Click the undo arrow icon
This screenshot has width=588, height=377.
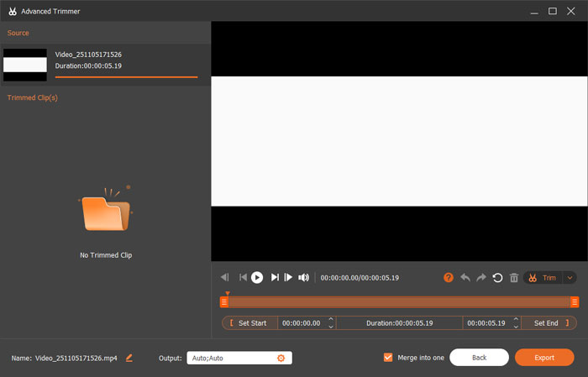pos(465,278)
